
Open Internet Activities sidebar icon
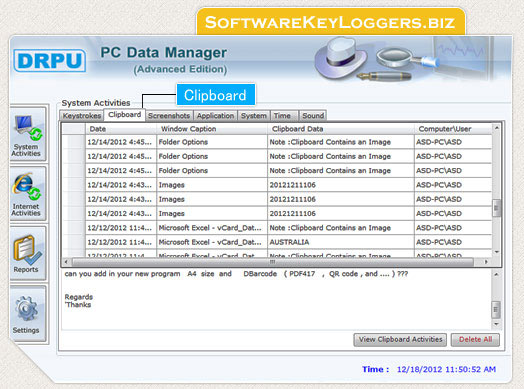tap(27, 194)
